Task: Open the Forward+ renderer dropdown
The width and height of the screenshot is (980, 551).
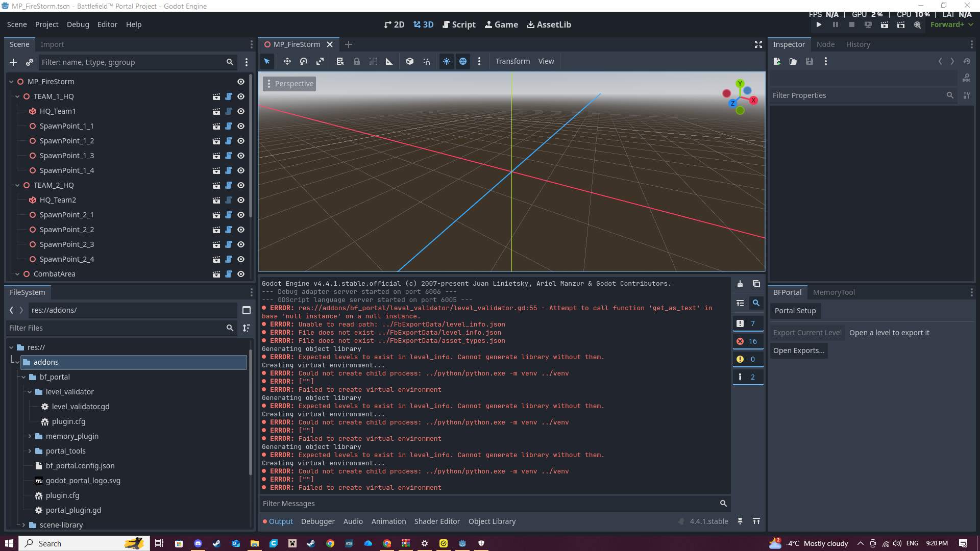Action: [951, 24]
